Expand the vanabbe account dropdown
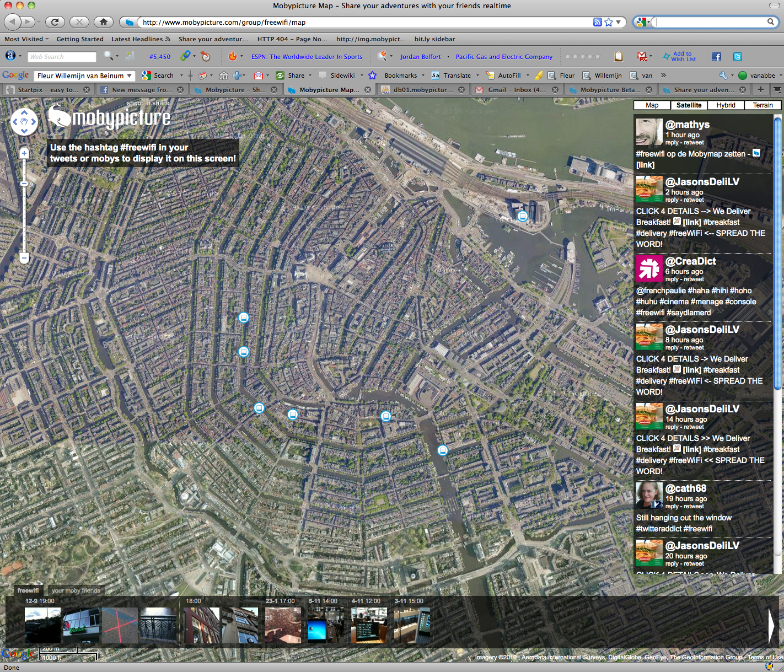Image resolution: width=784 pixels, height=672 pixels. tap(780, 76)
